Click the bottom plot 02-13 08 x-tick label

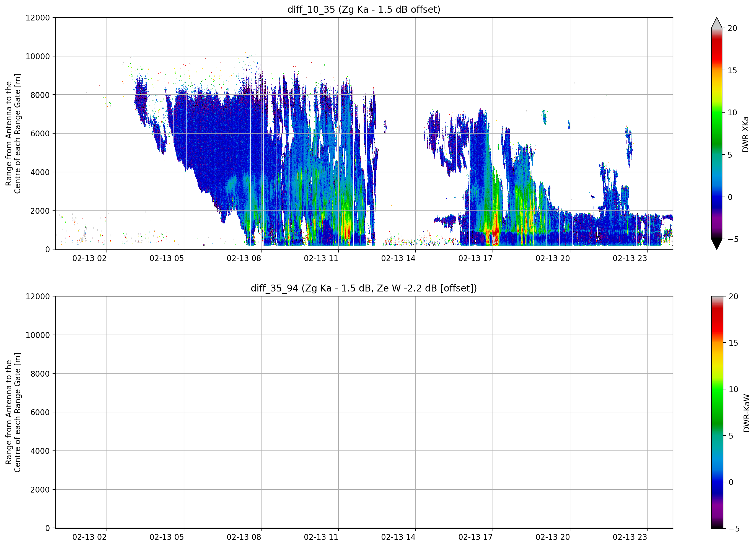[x=244, y=537]
